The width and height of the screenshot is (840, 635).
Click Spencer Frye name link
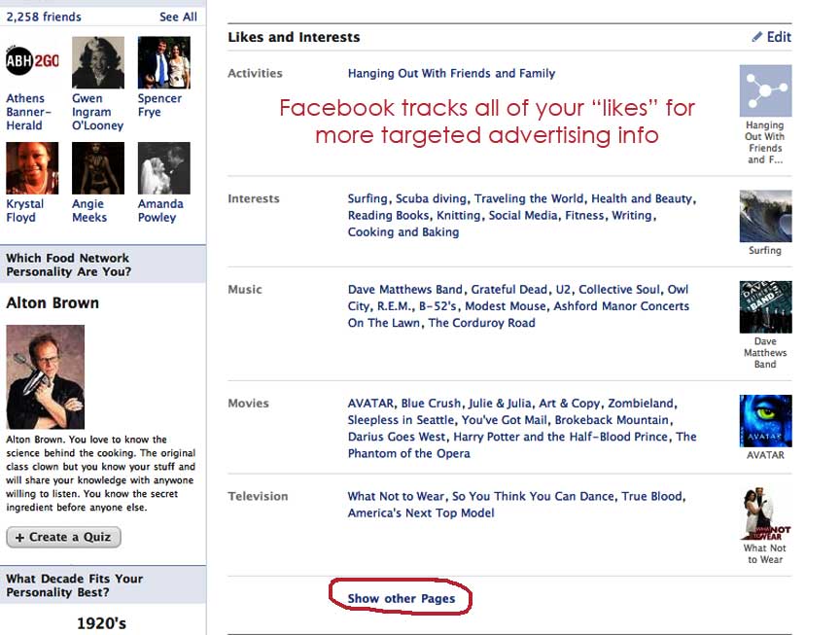point(159,105)
